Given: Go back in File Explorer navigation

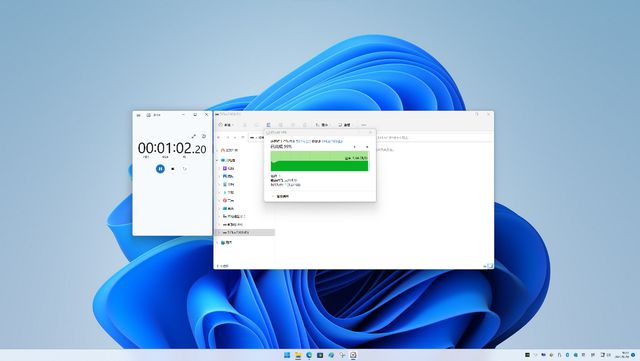Looking at the screenshot, I should pos(219,138).
